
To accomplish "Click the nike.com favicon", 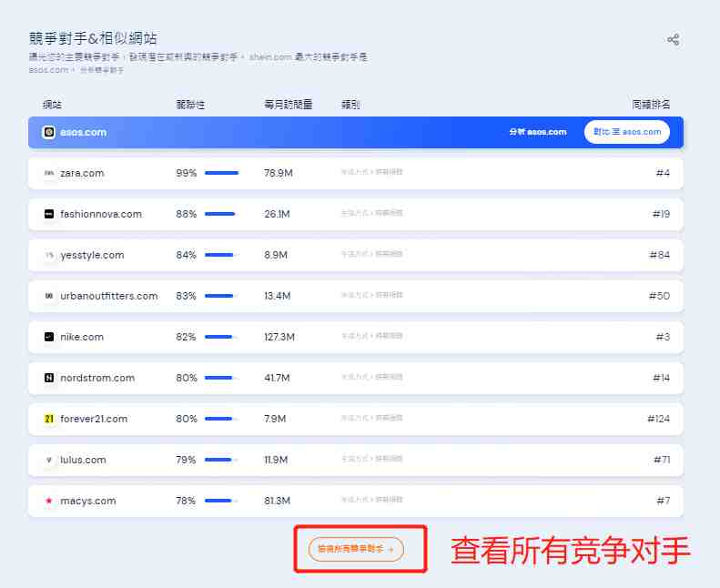I will click(x=49, y=337).
